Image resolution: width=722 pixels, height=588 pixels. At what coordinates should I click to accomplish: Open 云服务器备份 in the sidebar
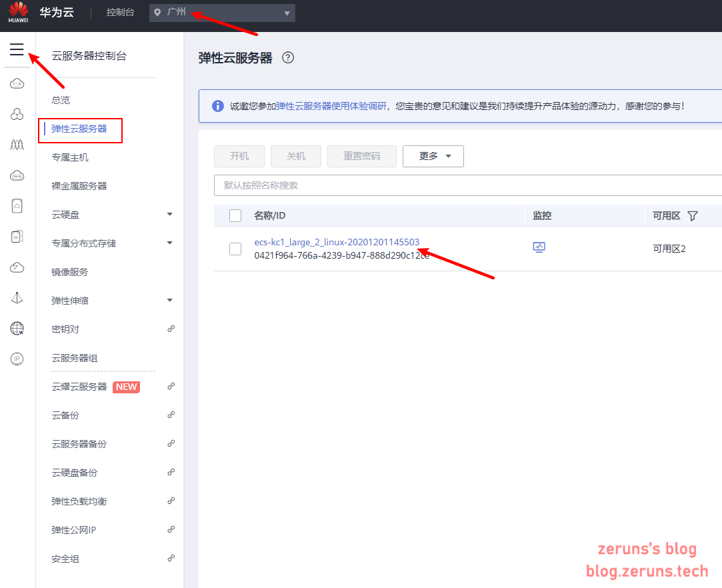tap(79, 444)
